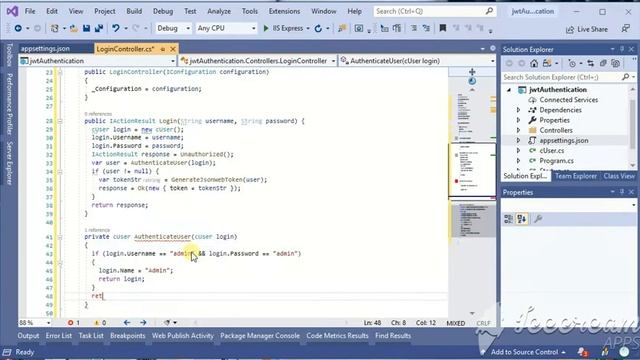640x360 pixels.
Task: Click the Solution Explorer vertical scrollbar
Action: click(633, 127)
